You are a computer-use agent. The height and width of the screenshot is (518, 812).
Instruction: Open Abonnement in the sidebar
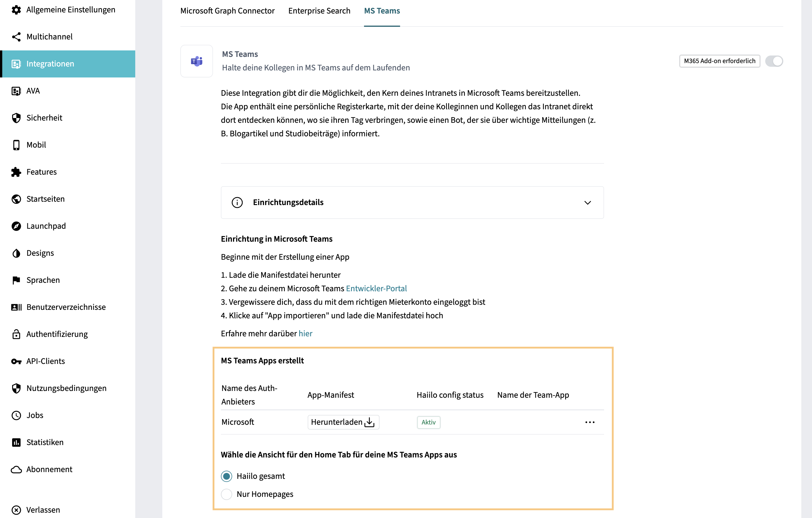pos(67,470)
